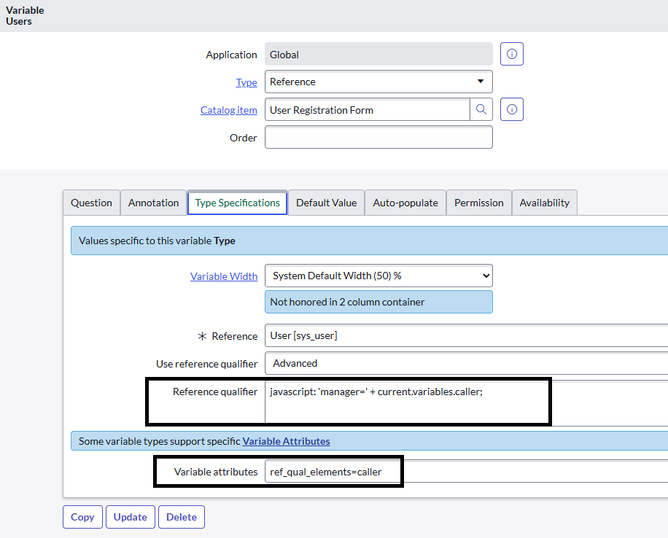Follow the Variable Attributes link
This screenshot has width=668, height=538.
286,441
